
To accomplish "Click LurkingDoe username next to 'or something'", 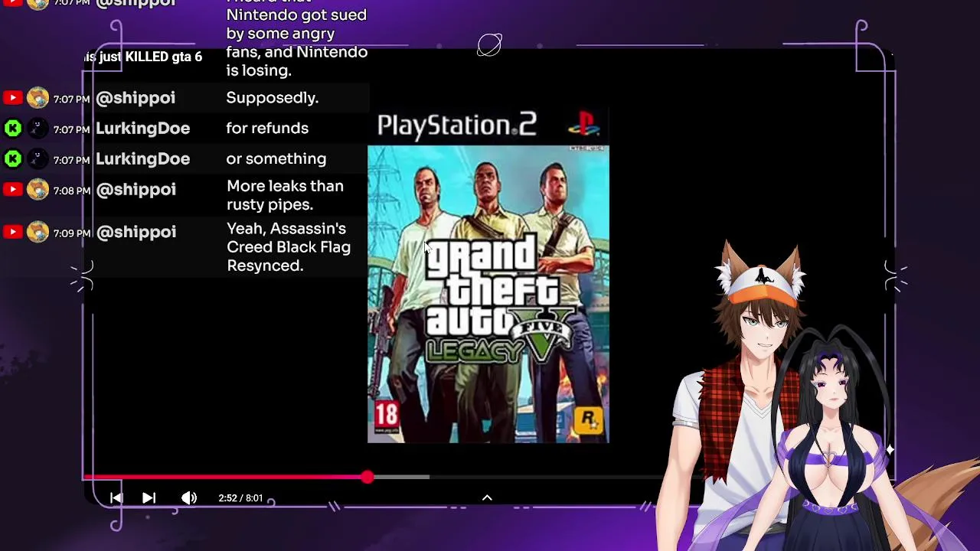I will point(142,159).
